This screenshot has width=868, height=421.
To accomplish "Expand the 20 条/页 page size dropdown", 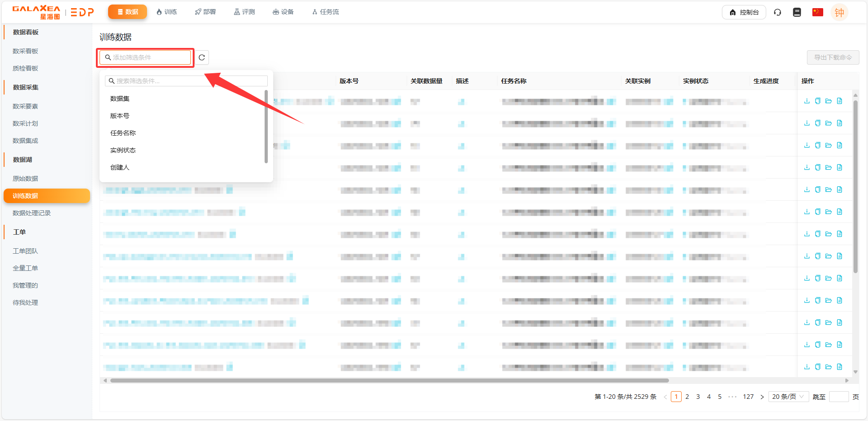I will [x=788, y=397].
